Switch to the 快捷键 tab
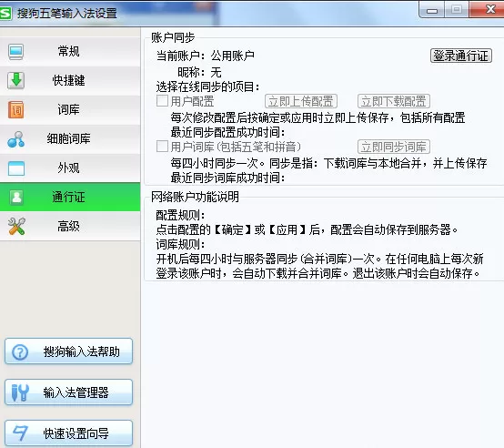This screenshot has height=448, width=504. [x=70, y=80]
